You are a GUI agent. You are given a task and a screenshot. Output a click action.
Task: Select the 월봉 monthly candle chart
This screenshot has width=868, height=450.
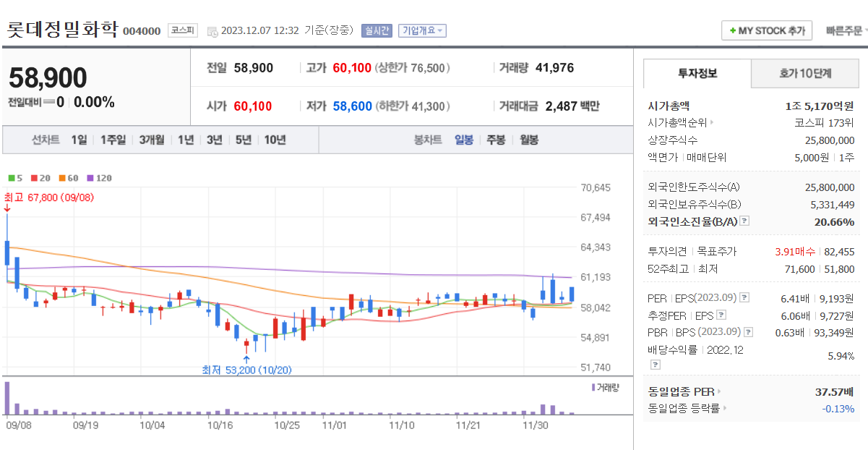[x=529, y=140]
